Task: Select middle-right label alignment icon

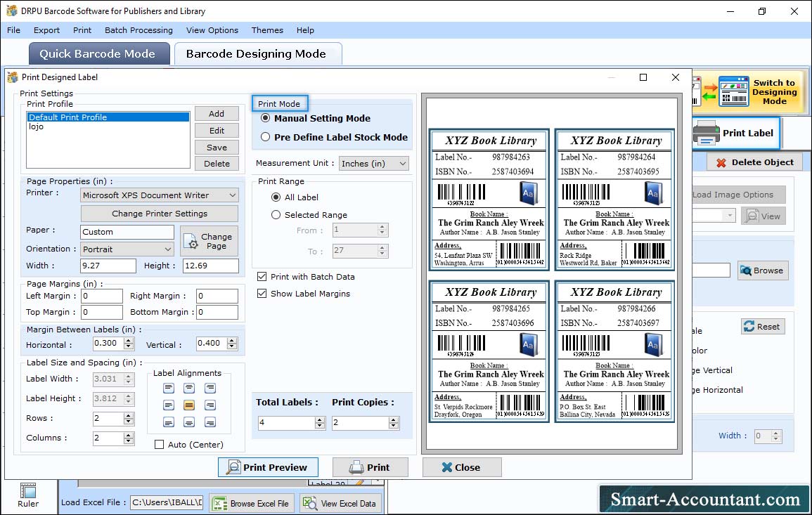Action: coord(210,405)
